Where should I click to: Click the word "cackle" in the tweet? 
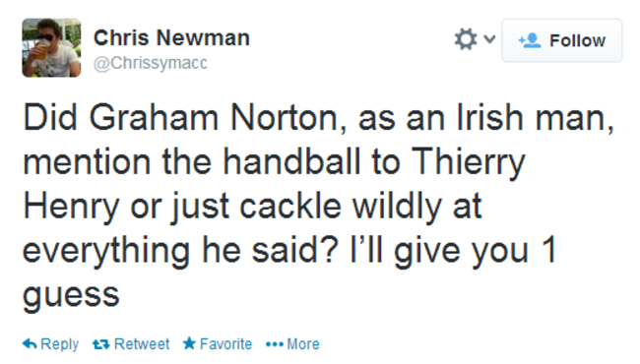pyautogui.click(x=290, y=206)
